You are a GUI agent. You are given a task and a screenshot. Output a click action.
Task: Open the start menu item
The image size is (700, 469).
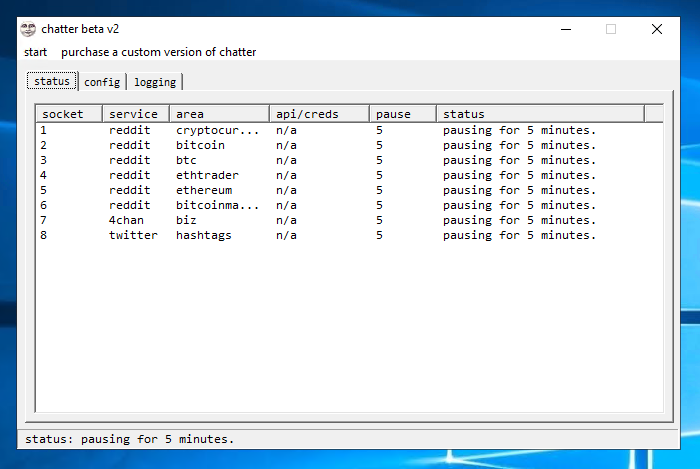coord(35,52)
